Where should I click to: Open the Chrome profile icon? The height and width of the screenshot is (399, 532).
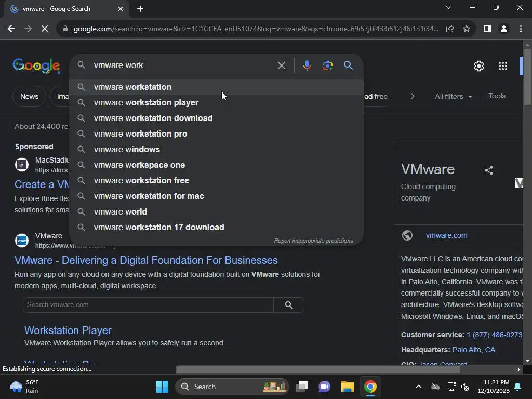coord(504,29)
